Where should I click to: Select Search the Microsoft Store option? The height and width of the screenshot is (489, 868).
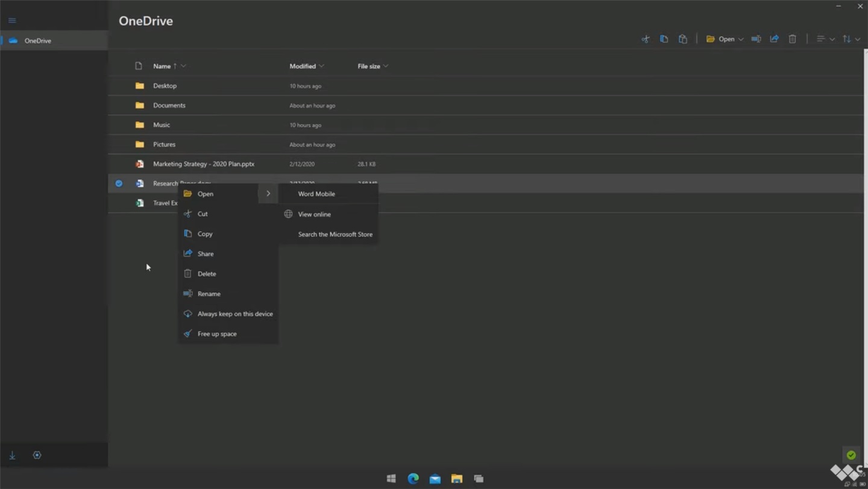[329, 234]
